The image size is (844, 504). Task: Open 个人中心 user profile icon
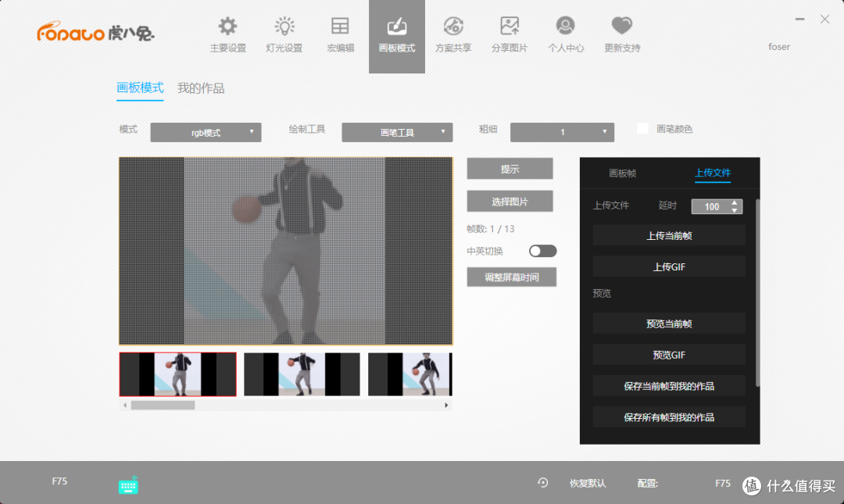[x=565, y=26]
